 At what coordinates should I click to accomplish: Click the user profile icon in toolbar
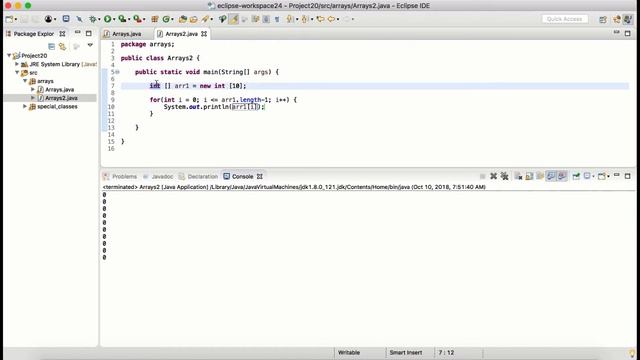48,19
